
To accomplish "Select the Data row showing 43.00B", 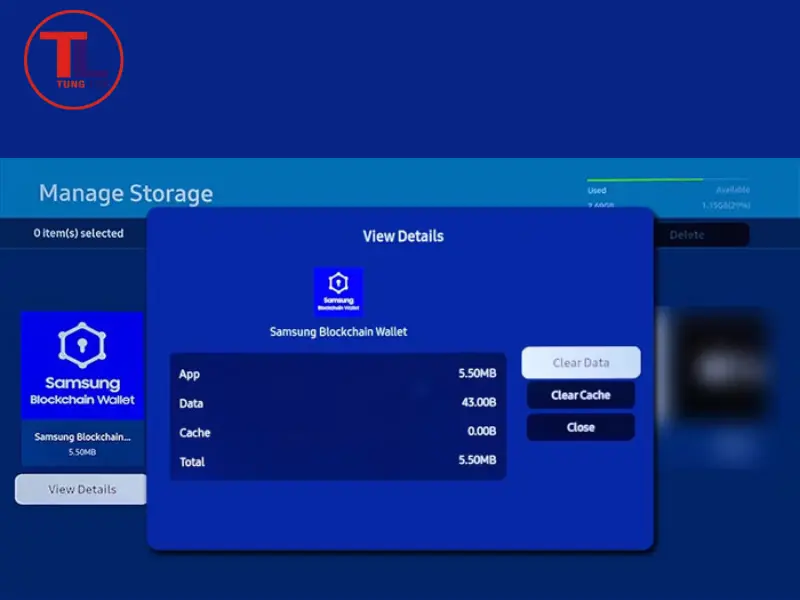I will (338, 403).
